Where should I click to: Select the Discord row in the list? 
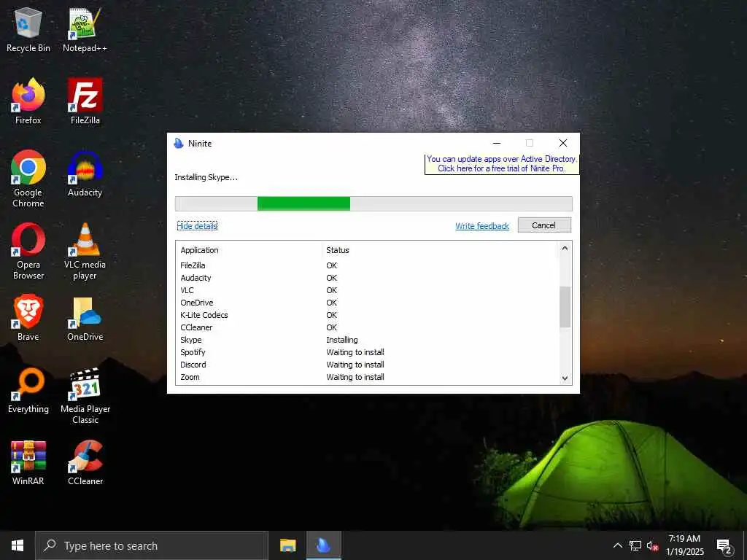point(367,365)
